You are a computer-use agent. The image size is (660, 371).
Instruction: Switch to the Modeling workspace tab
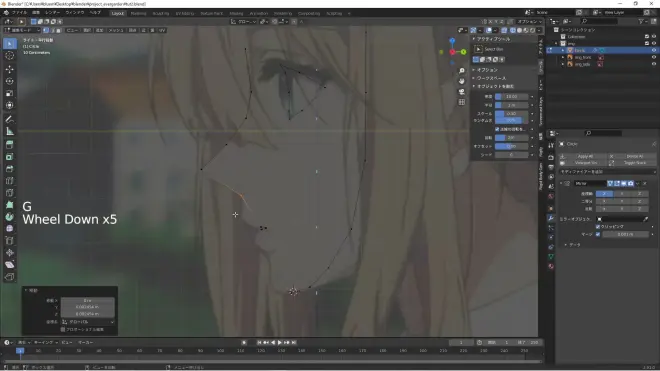coord(138,13)
